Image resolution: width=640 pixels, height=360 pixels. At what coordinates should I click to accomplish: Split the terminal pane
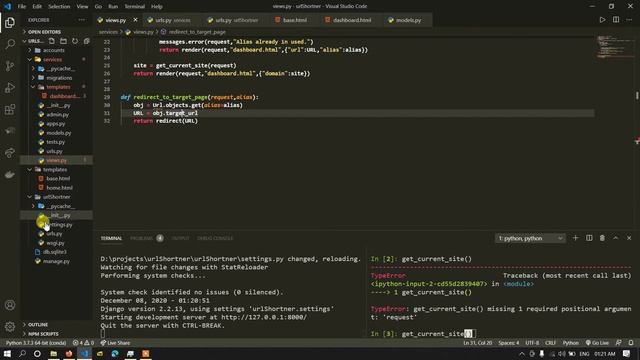pos(589,238)
